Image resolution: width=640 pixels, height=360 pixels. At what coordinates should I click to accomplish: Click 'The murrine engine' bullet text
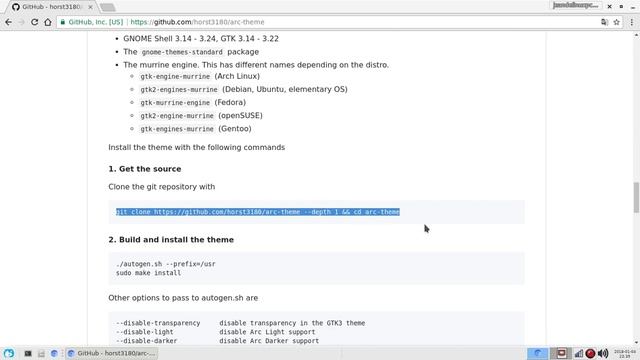256,65
